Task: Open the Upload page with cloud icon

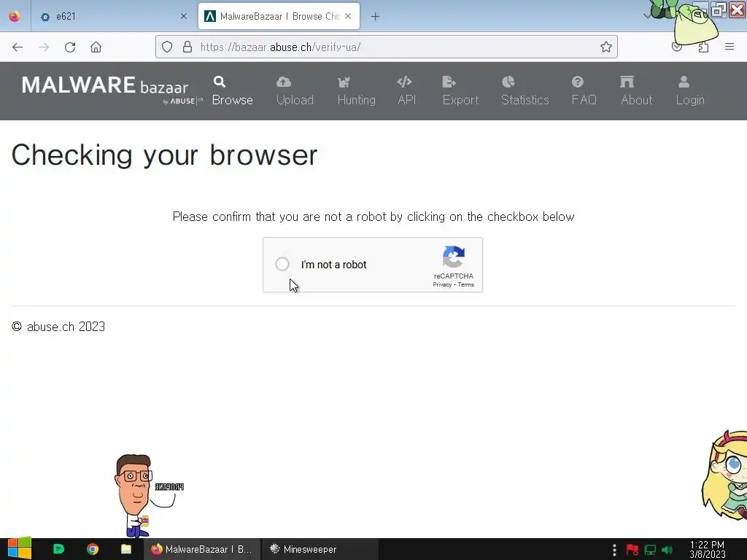Action: 295,91
